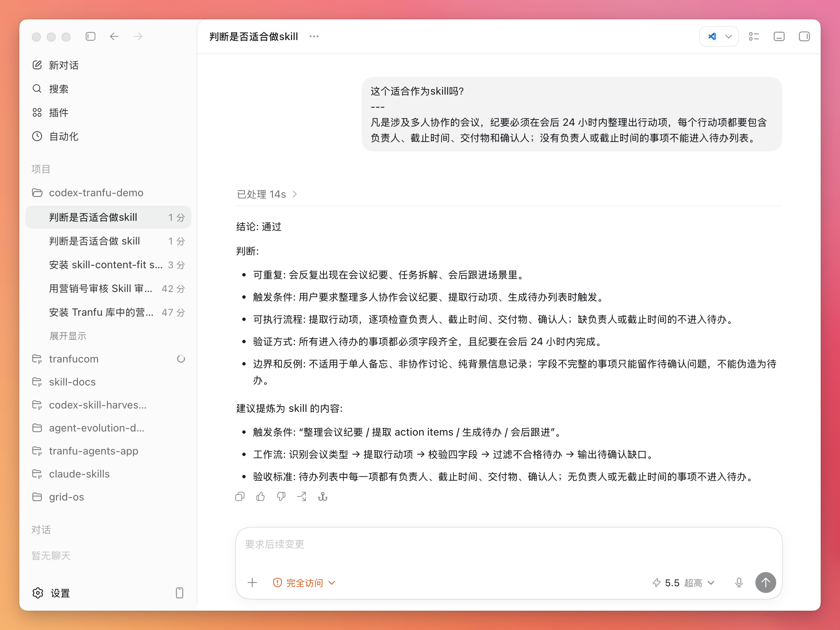Open the agent-evolution-d... project
840x630 pixels.
point(108,428)
